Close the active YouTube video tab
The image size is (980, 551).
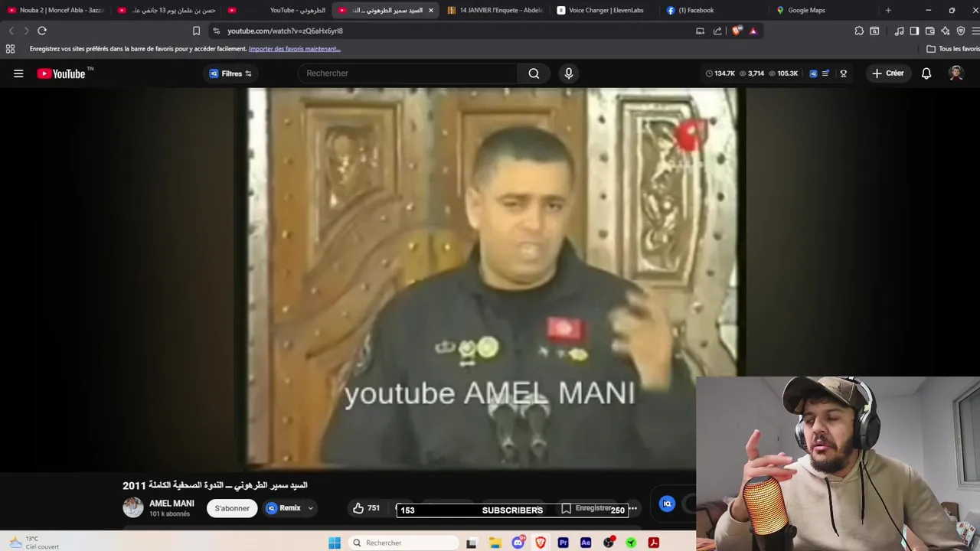click(x=430, y=10)
